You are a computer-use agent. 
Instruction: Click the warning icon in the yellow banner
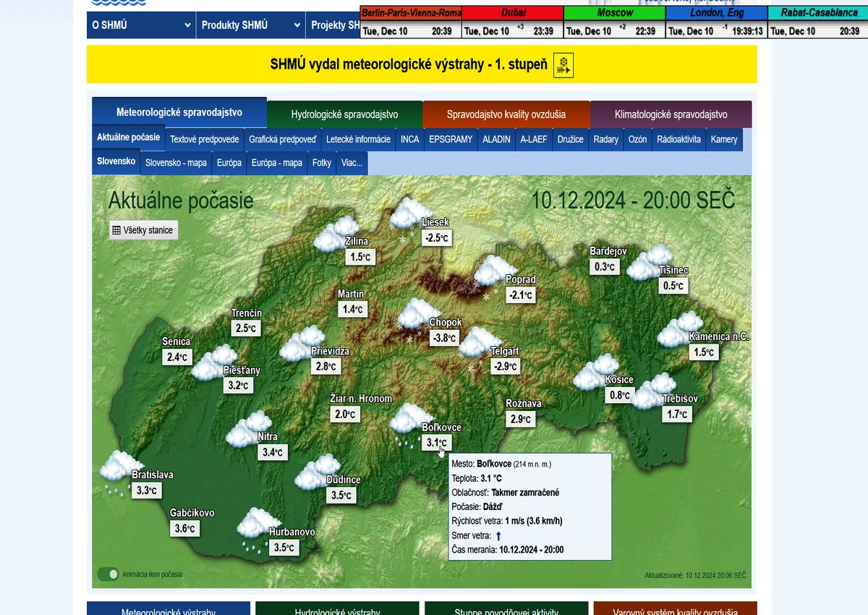click(563, 65)
